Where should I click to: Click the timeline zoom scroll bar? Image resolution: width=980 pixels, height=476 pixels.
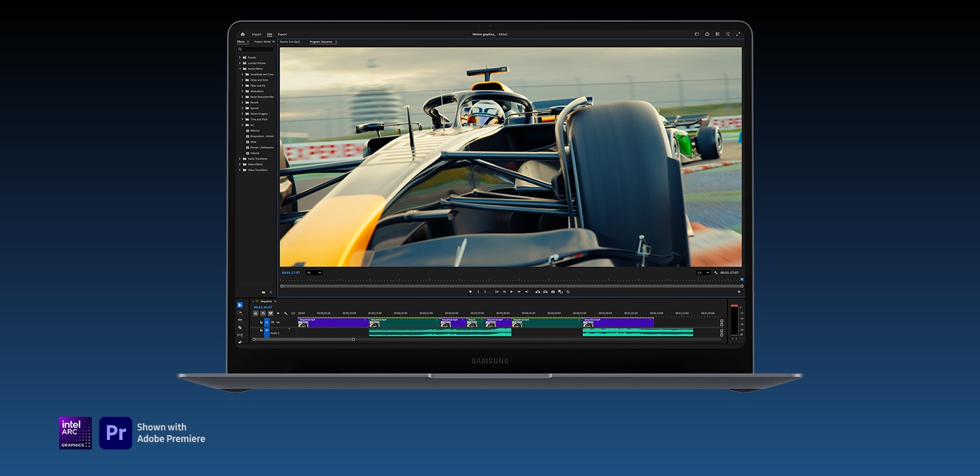[x=304, y=339]
